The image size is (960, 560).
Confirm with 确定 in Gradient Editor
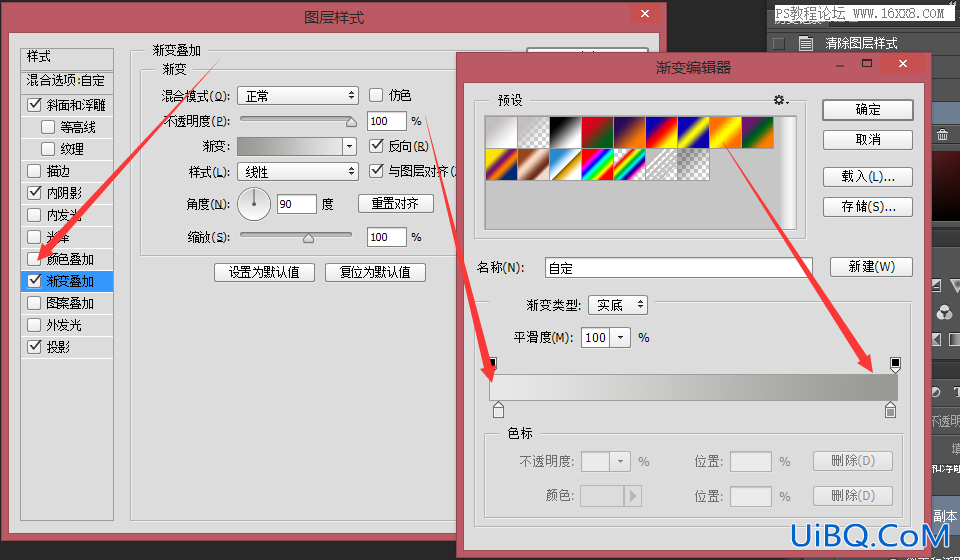[868, 110]
